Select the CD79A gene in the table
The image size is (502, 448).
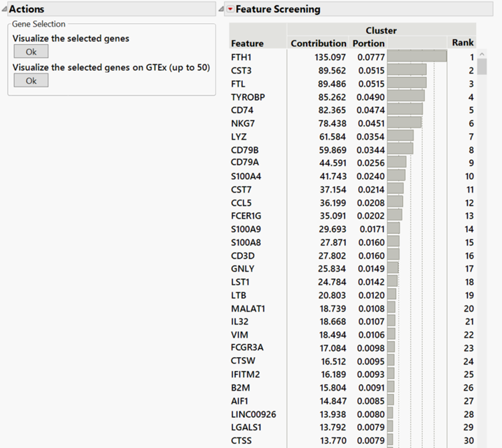[x=245, y=162]
